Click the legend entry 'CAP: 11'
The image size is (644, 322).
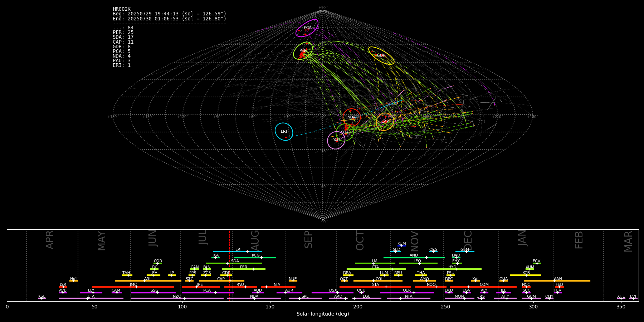point(123,42)
